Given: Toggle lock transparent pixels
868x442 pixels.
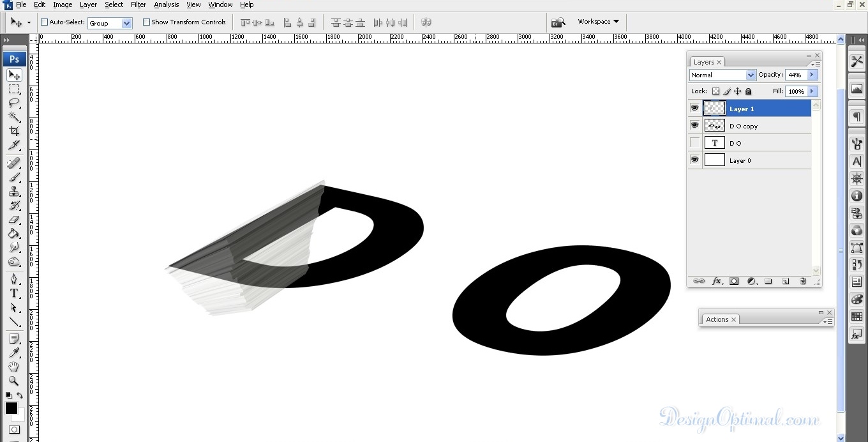Looking at the screenshot, I should (x=716, y=91).
